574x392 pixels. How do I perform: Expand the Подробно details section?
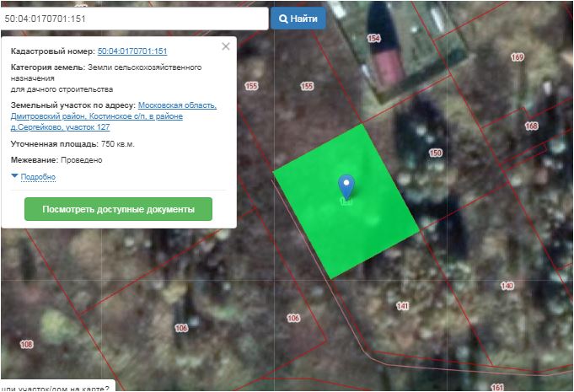34,177
